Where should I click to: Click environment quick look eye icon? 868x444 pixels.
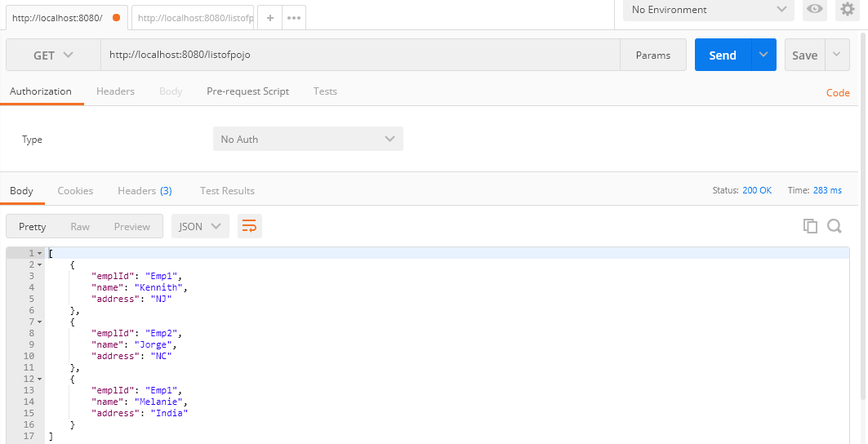814,10
